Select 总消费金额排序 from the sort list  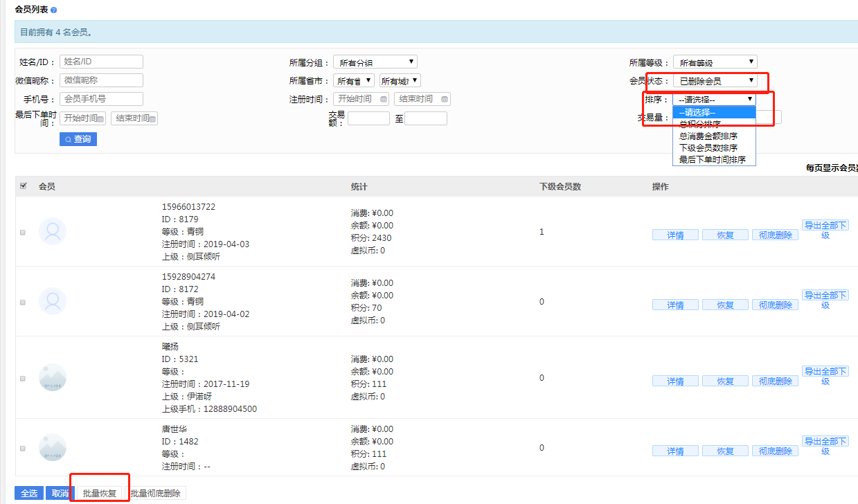(708, 136)
